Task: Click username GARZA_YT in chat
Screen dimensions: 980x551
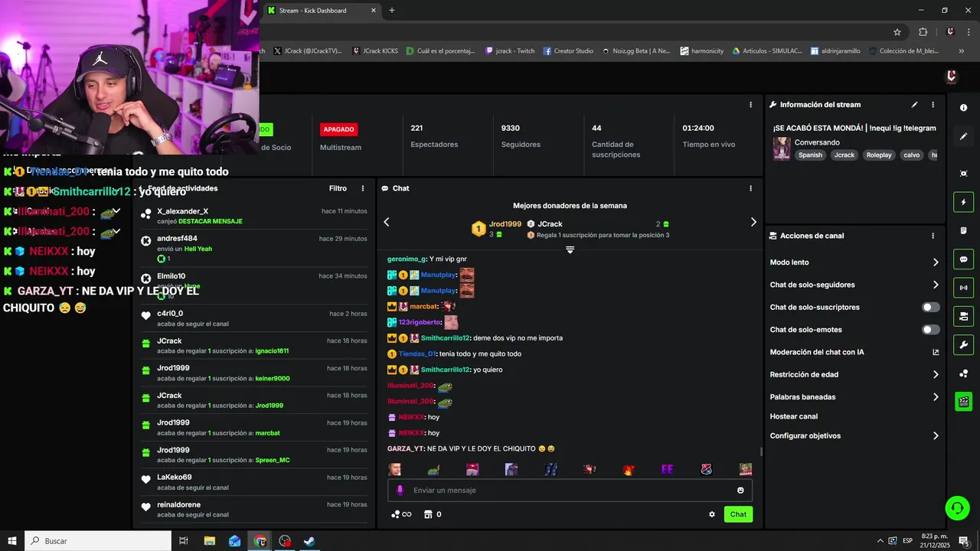Action: 406,448
